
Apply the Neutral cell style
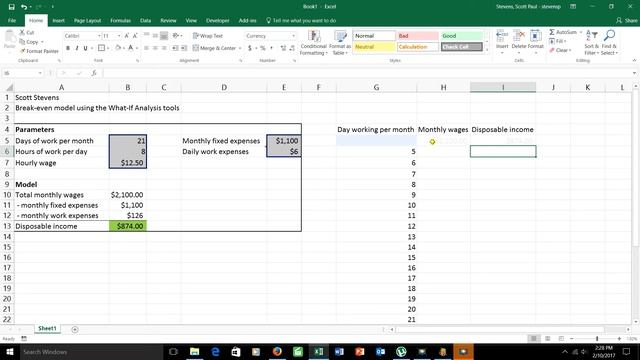pos(374,47)
